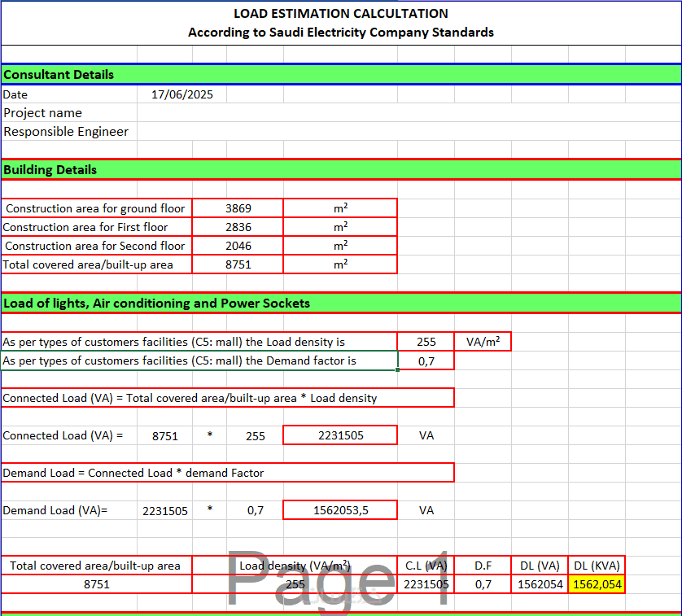
Task: Click 'Construction area for First floor' label
Action: point(97,227)
